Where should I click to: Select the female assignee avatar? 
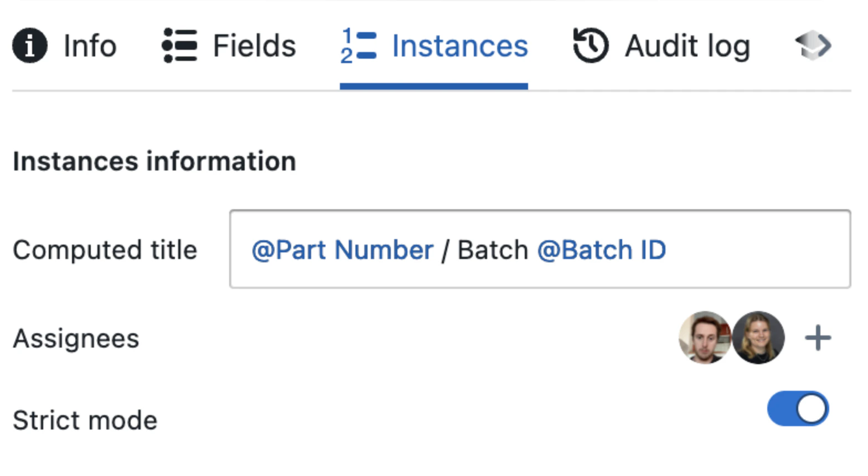tap(758, 337)
